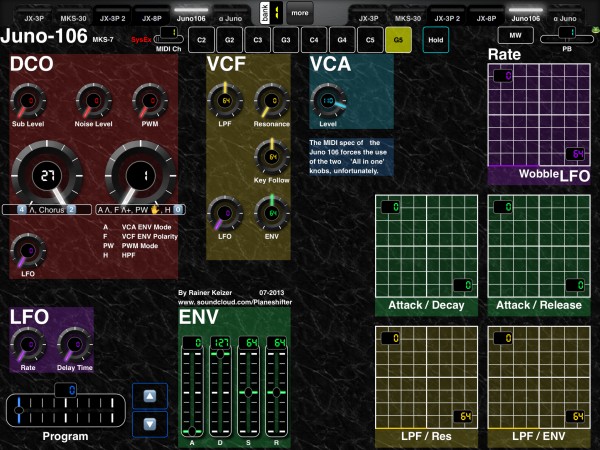The width and height of the screenshot is (600, 450).
Task: Click the "VCA ENV Mode" legend text
Action: pyautogui.click(x=146, y=227)
